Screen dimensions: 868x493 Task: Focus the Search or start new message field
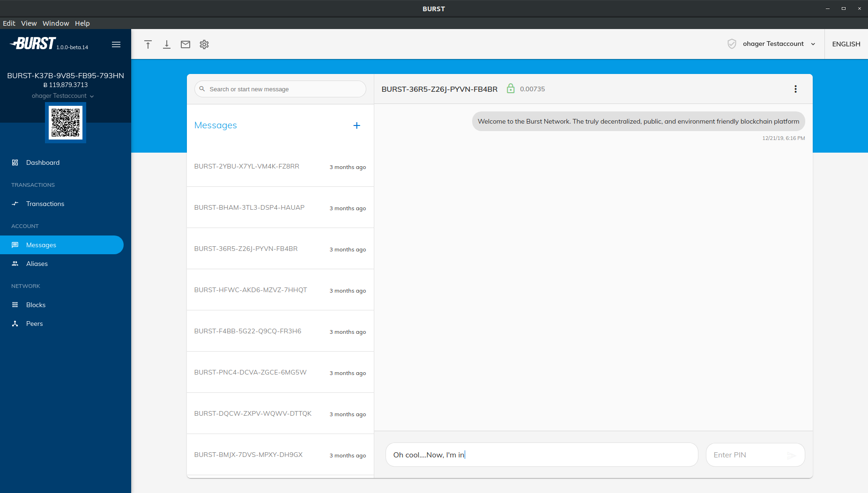tap(280, 89)
